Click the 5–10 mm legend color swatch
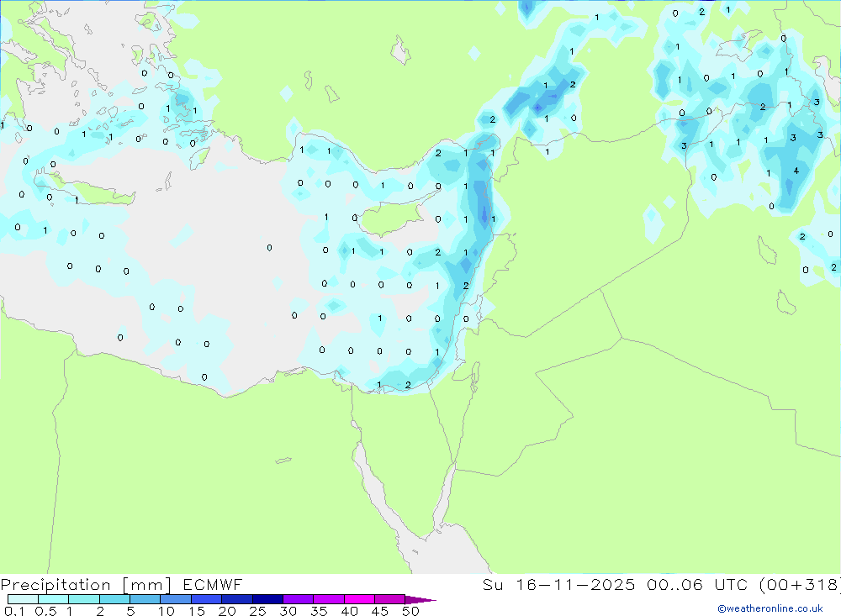This screenshot has height=616, width=841. click(x=145, y=599)
